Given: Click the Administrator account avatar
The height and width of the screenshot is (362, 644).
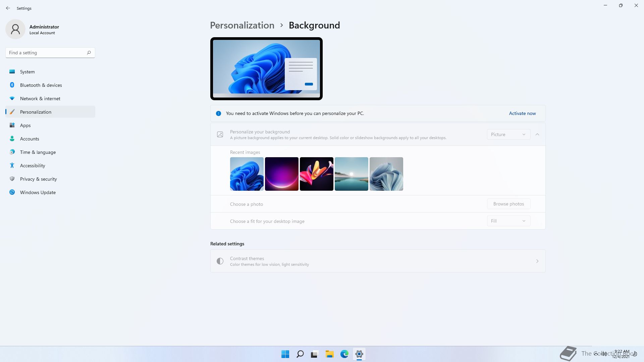Looking at the screenshot, I should tap(15, 29).
